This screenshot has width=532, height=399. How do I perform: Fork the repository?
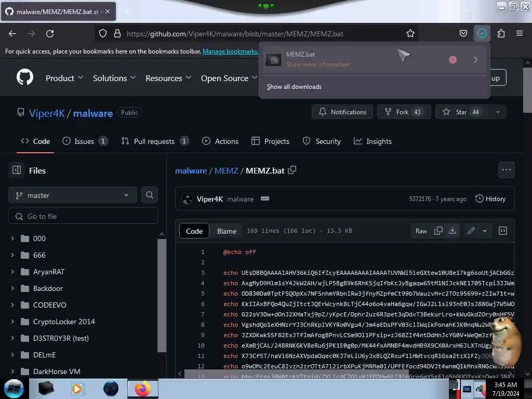click(x=404, y=112)
